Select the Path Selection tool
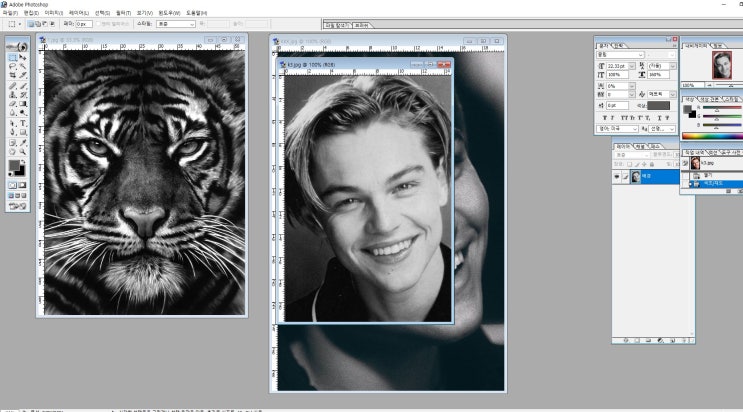Screen dimensions: 743x412 click(13, 123)
